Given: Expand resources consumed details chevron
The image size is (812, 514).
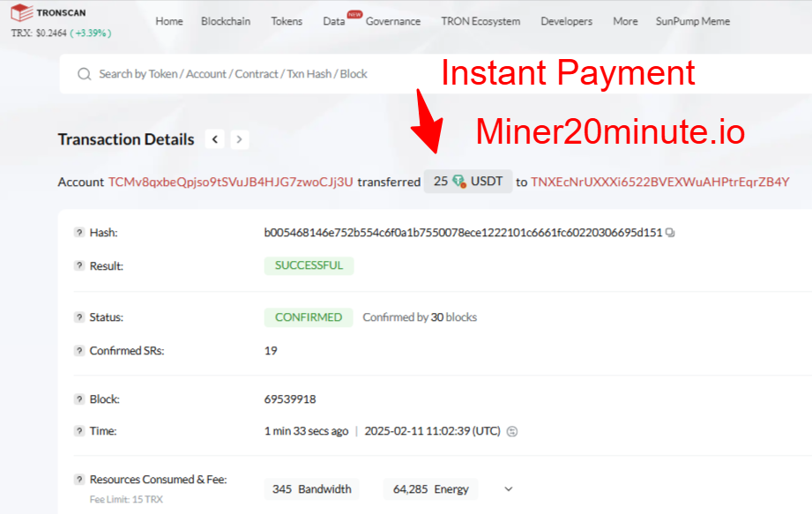Looking at the screenshot, I should 509,489.
